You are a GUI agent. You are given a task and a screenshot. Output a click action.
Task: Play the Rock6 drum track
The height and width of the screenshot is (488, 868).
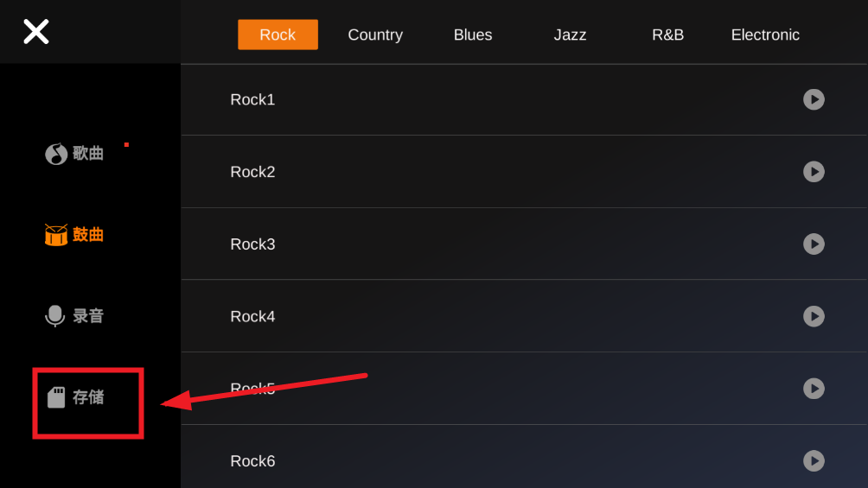pos(814,461)
